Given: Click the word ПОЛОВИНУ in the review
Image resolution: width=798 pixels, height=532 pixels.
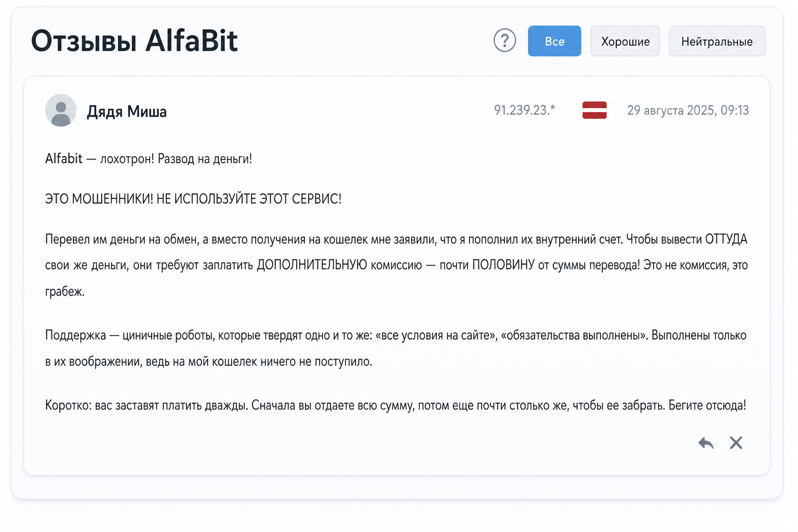Looking at the screenshot, I should tap(503, 265).
